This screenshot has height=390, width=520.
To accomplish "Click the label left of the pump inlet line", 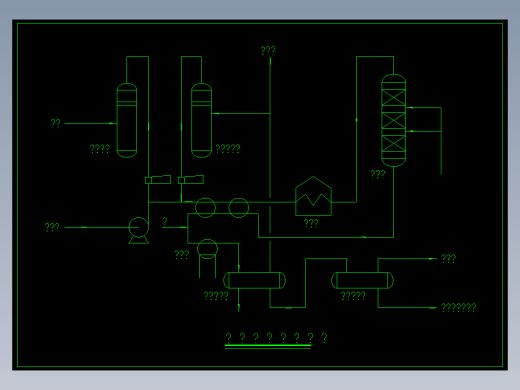I will 52,227.
